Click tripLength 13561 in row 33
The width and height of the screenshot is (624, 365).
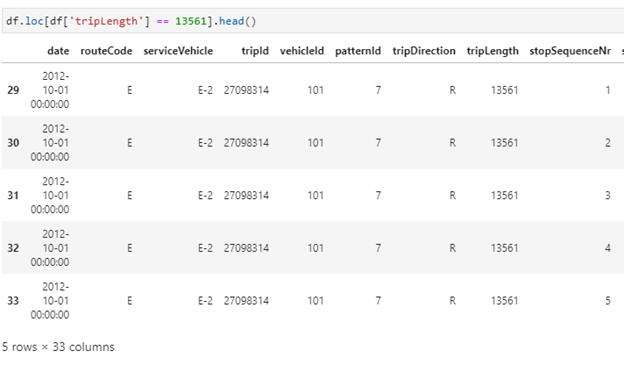point(504,301)
